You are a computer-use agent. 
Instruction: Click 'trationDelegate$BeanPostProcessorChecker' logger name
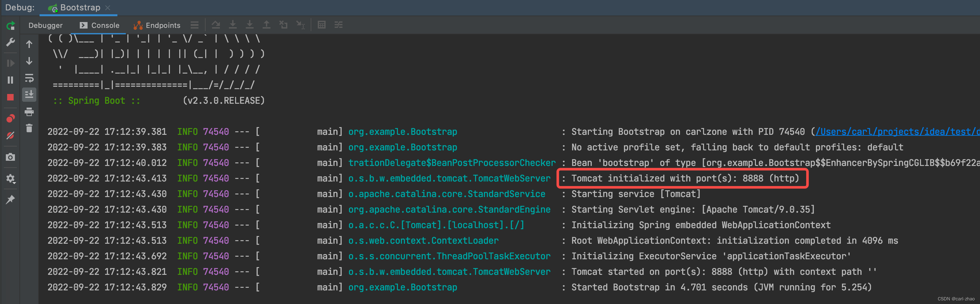tap(452, 163)
